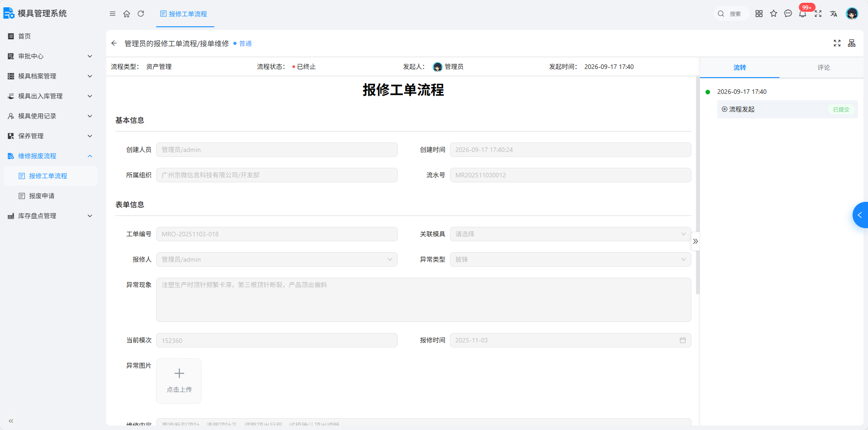Open the 异常类型 dropdown

click(570, 259)
